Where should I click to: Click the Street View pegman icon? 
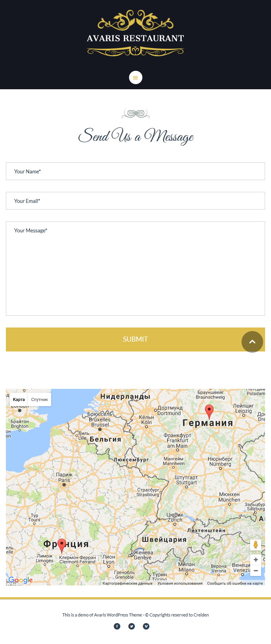point(256,545)
